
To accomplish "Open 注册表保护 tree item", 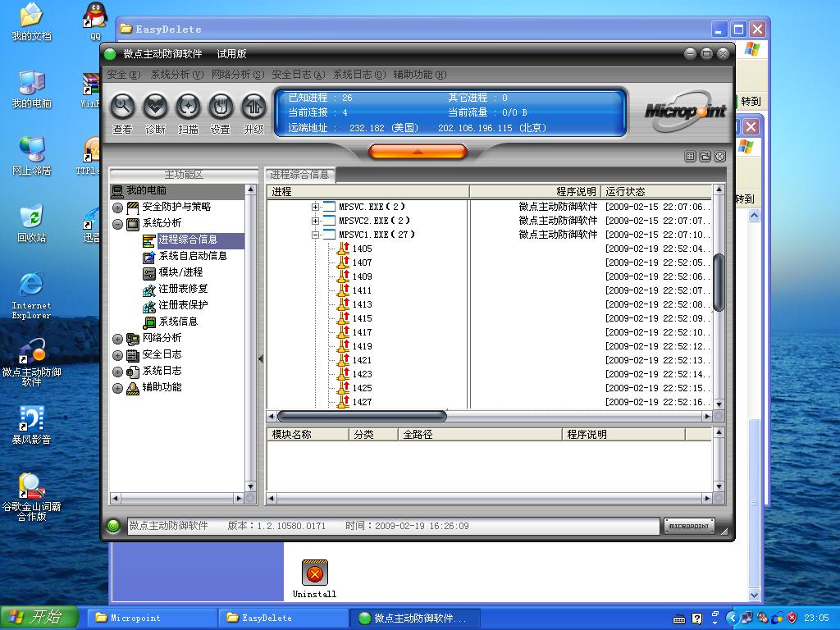I will (183, 305).
